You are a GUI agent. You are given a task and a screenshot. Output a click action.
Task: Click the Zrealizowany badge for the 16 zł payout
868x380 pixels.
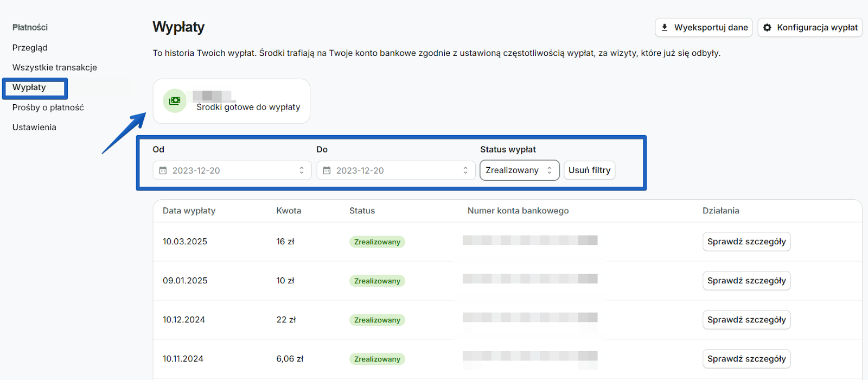click(377, 242)
